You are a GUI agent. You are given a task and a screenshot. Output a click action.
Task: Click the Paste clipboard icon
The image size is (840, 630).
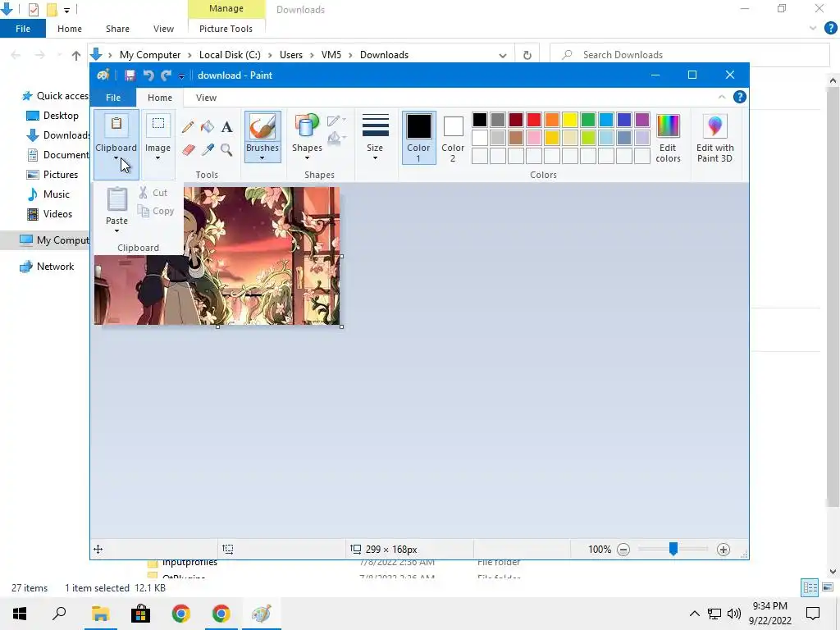(x=116, y=199)
